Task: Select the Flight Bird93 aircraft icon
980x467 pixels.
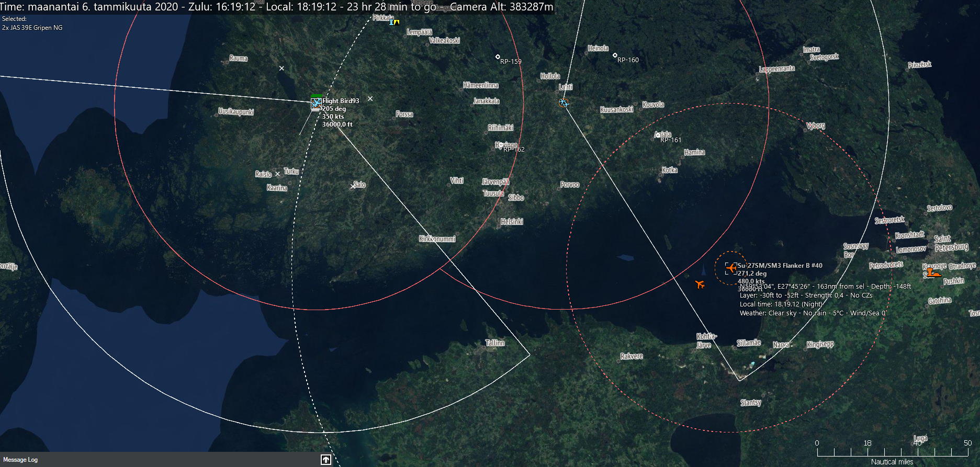Action: 316,104
